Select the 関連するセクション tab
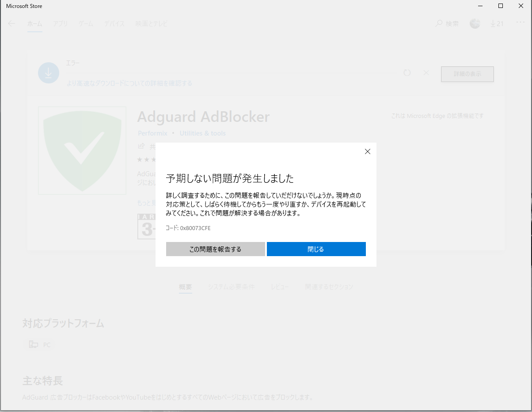The width and height of the screenshot is (532, 412). click(x=329, y=287)
